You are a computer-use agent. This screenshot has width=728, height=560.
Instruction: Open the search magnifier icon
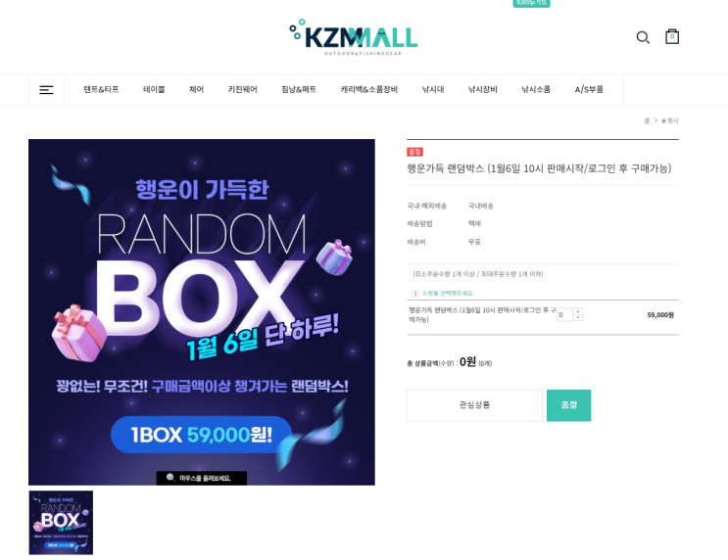[x=643, y=37]
